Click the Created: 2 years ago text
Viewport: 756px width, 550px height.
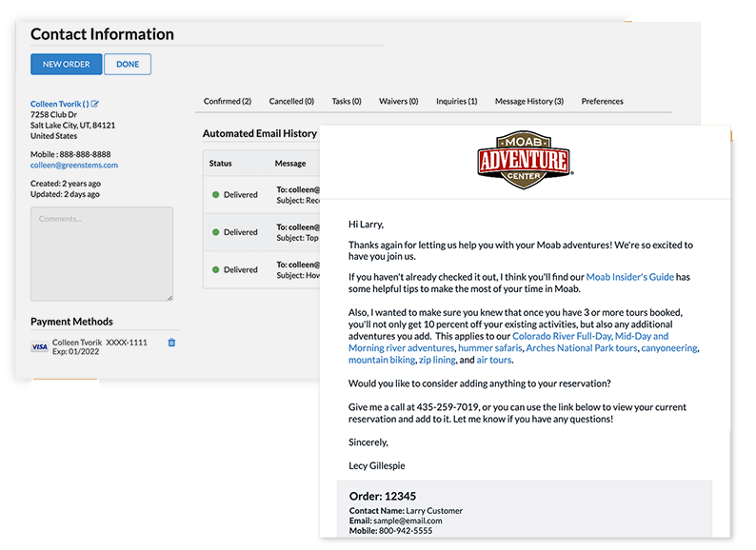[66, 184]
